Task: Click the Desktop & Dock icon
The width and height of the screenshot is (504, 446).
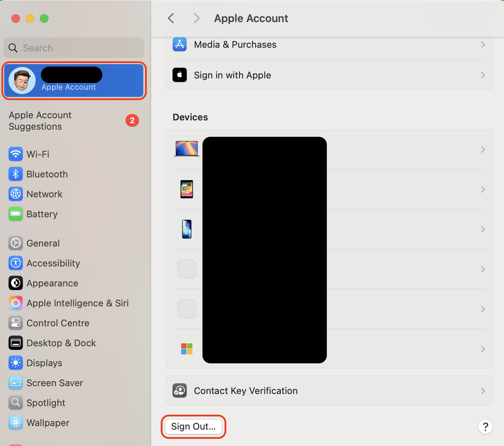Action: (x=16, y=343)
